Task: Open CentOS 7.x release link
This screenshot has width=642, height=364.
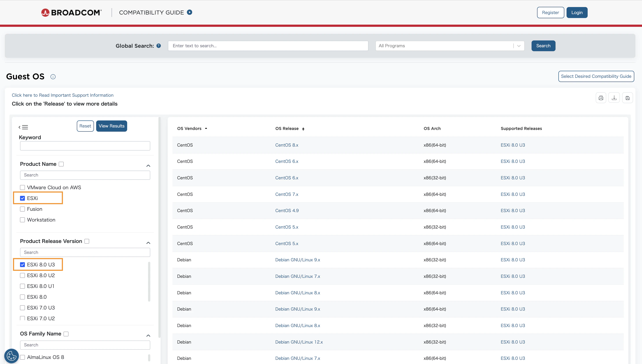Action: (x=287, y=194)
